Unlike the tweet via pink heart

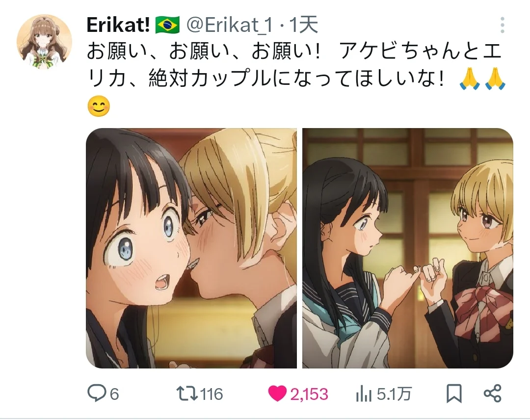click(277, 394)
